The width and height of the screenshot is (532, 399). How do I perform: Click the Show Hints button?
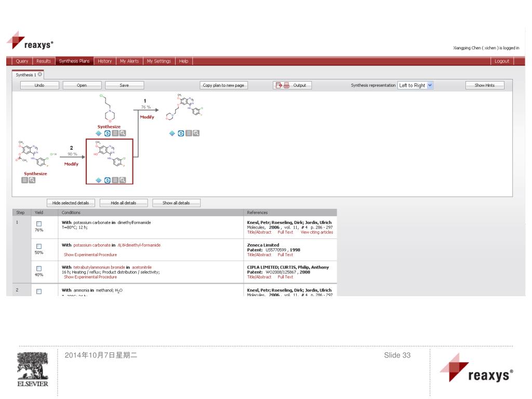tap(485, 85)
